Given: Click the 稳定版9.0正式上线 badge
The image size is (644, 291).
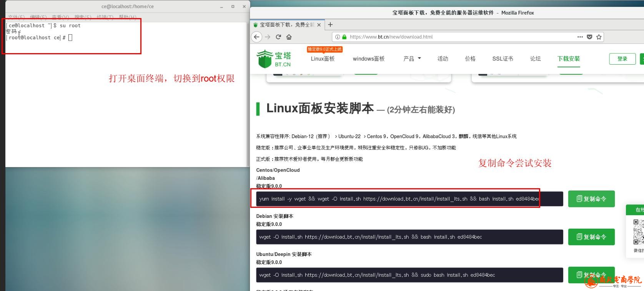Looking at the screenshot, I should 324,49.
